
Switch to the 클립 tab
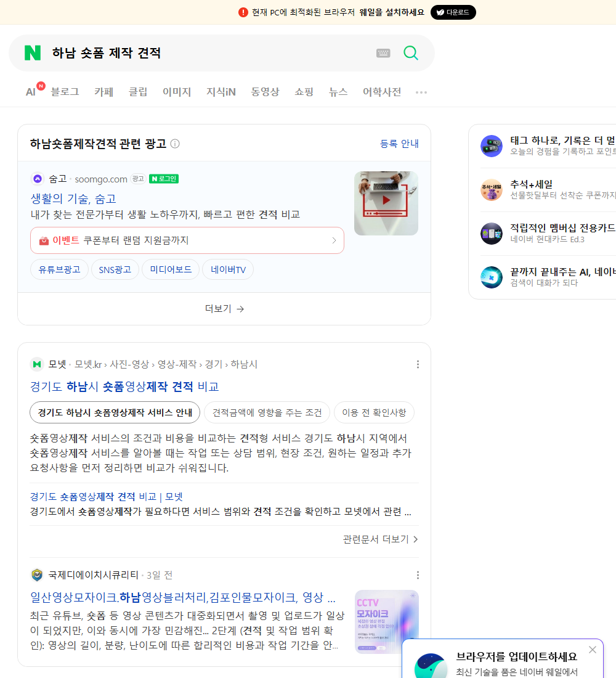(138, 92)
